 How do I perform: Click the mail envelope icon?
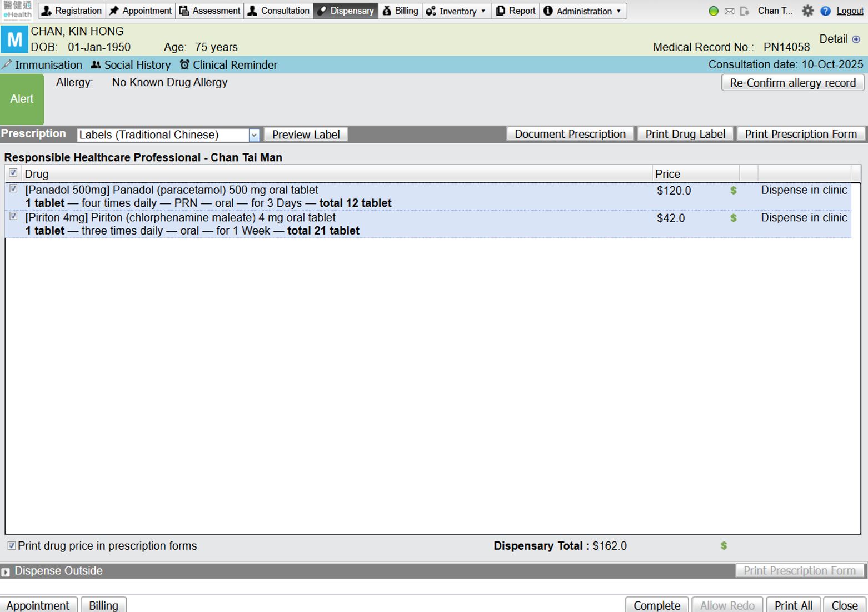(x=729, y=11)
